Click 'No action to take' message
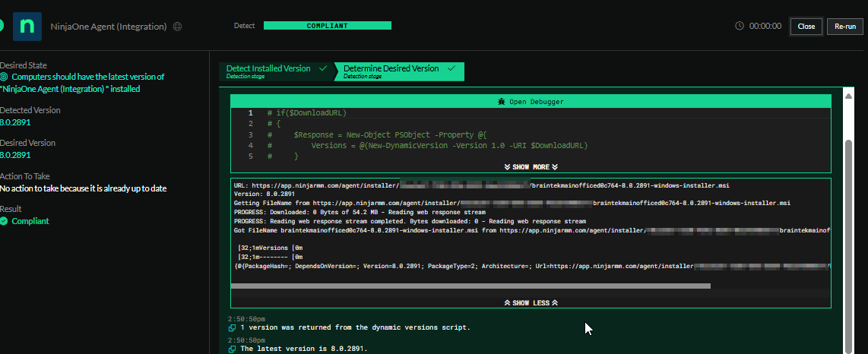This screenshot has width=868, height=354. [x=83, y=188]
